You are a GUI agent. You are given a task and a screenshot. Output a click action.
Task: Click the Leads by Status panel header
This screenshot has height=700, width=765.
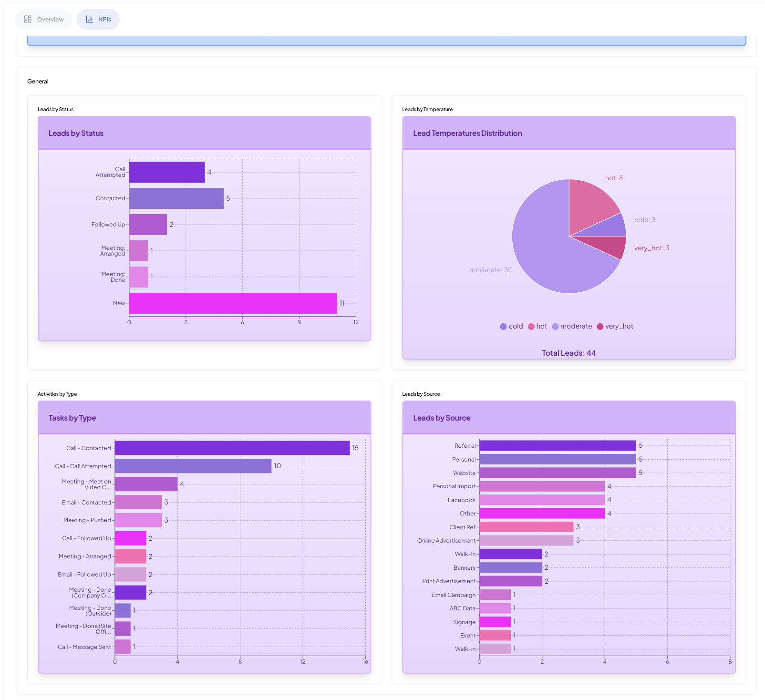76,133
